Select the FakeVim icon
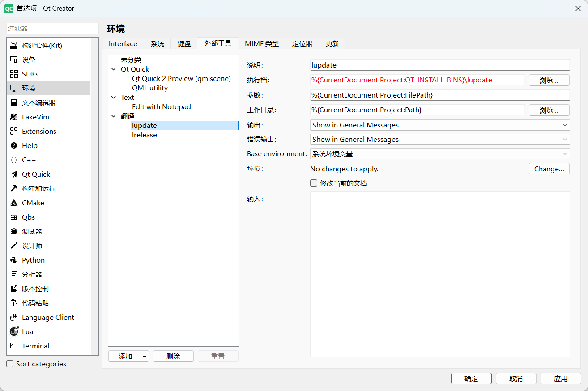Screen dimensions: 588x391 point(14,117)
